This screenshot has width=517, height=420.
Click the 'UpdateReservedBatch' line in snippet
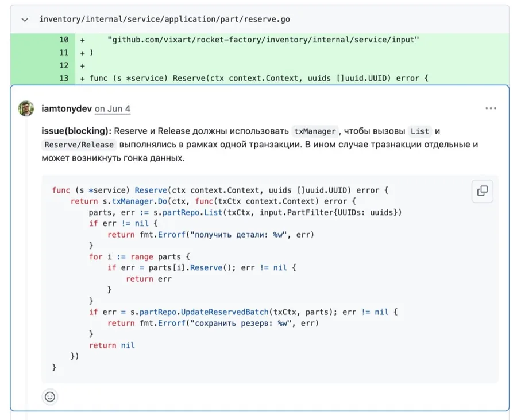click(244, 312)
